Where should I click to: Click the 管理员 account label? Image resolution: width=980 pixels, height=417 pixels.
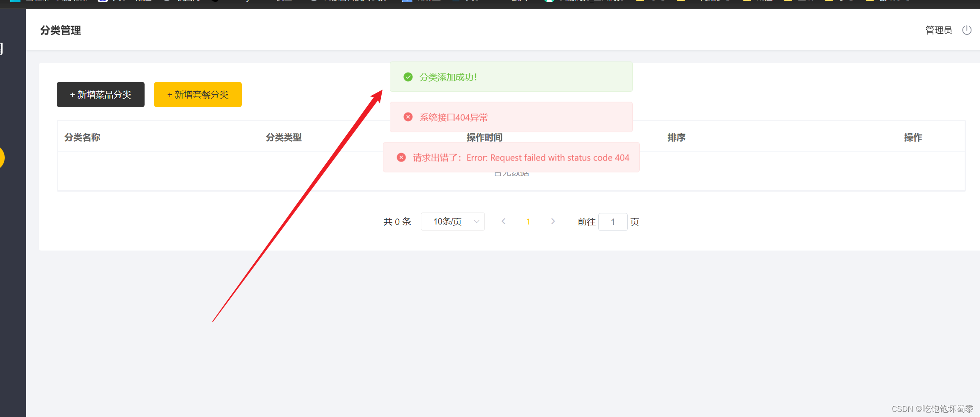939,30
